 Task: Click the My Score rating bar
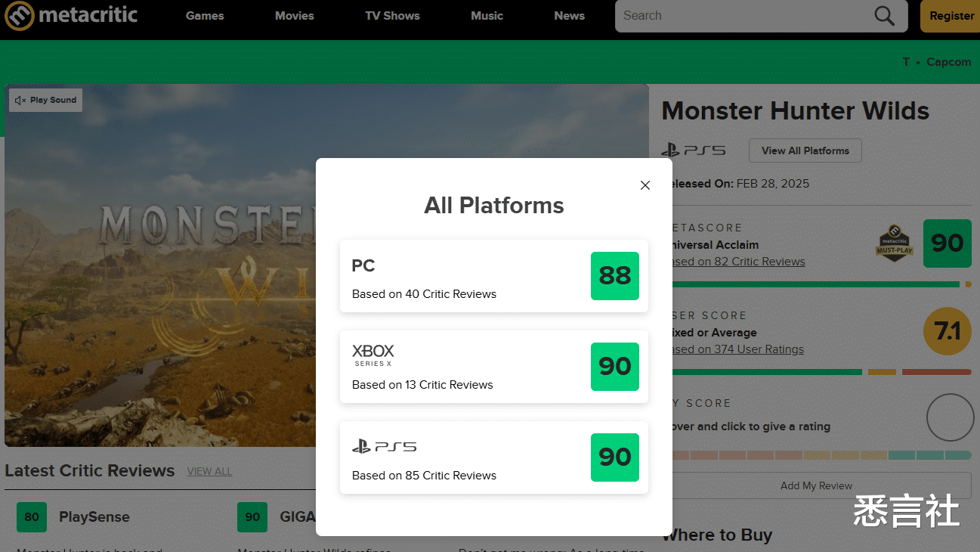pos(821,455)
